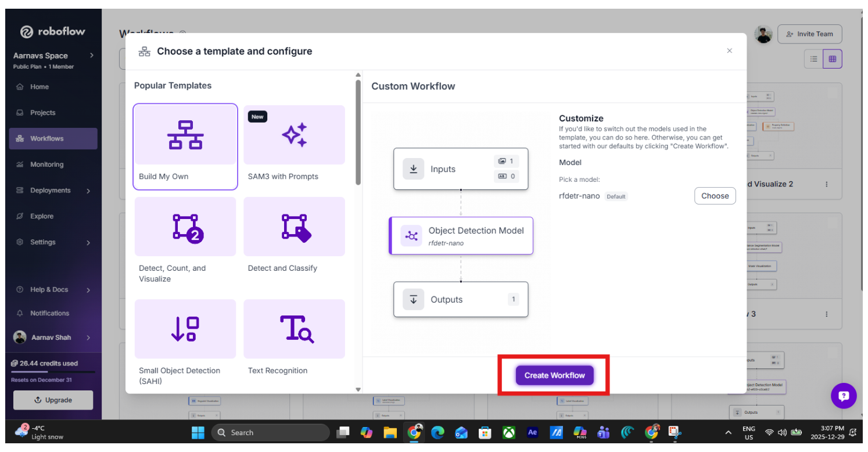Image resolution: width=868 pixels, height=452 pixels.
Task: Expand the Aarnavs Space workspace chevron
Action: coord(92,55)
